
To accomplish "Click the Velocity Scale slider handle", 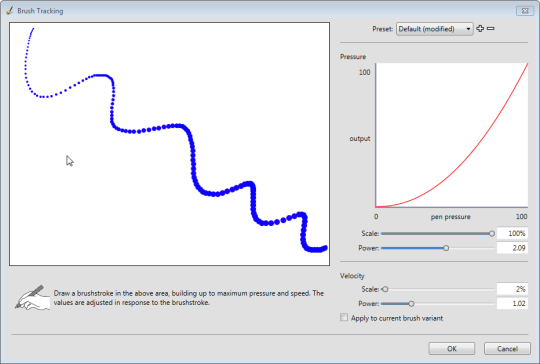I will click(x=385, y=289).
